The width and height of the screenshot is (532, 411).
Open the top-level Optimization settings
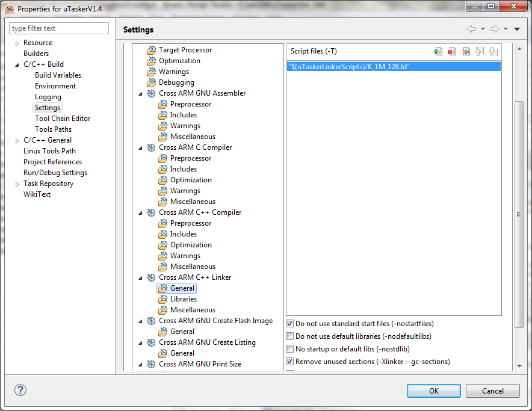click(x=179, y=61)
